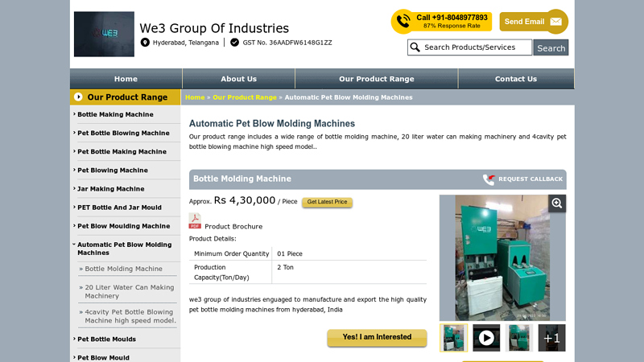The height and width of the screenshot is (362, 644).
Task: Click the Our Product Range sidebar header
Action: (x=126, y=97)
